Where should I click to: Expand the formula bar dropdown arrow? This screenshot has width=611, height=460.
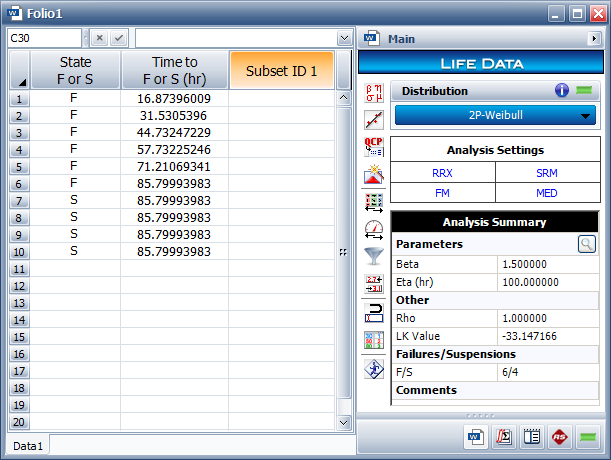click(344, 38)
